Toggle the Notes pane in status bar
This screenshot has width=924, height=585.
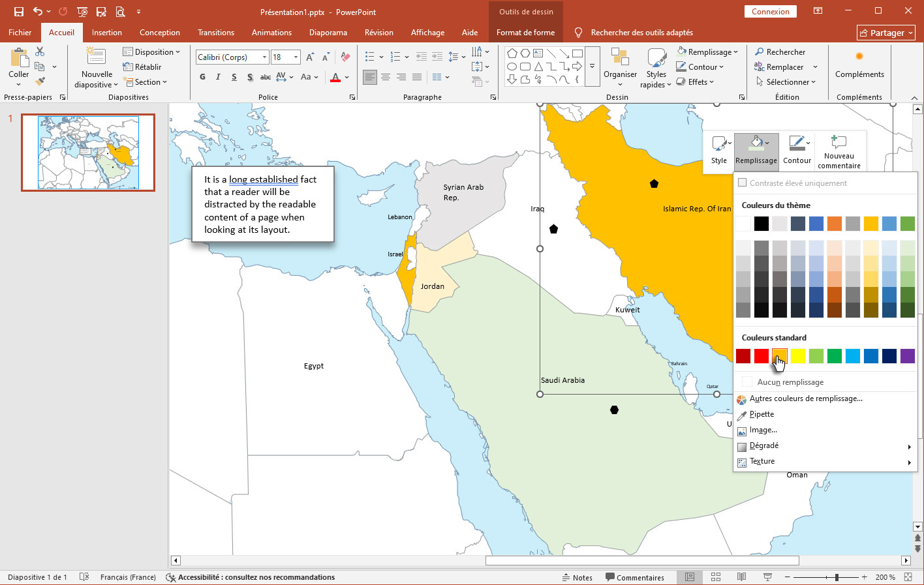577,577
